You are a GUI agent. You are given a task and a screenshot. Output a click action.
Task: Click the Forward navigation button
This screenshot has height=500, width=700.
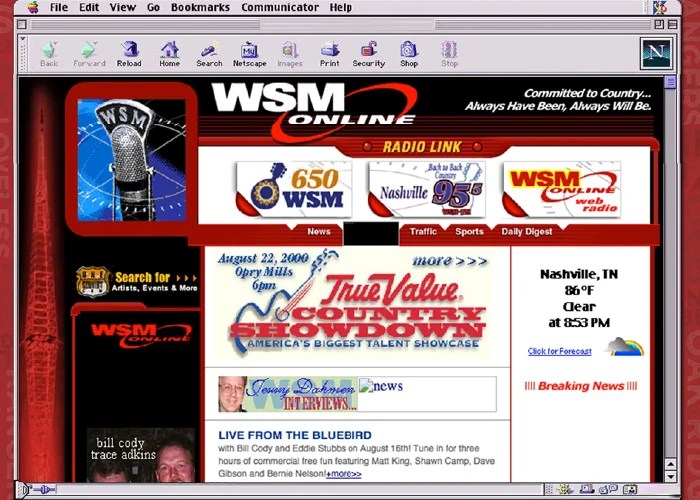click(89, 54)
